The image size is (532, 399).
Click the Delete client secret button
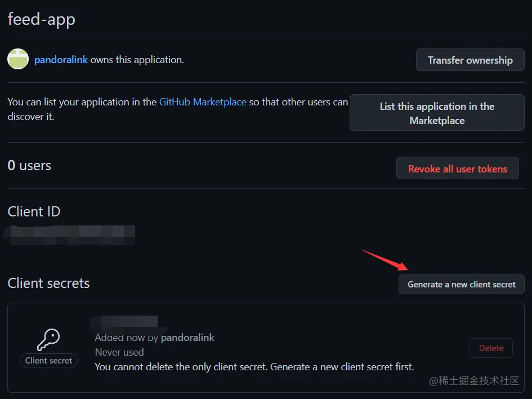tap(491, 348)
